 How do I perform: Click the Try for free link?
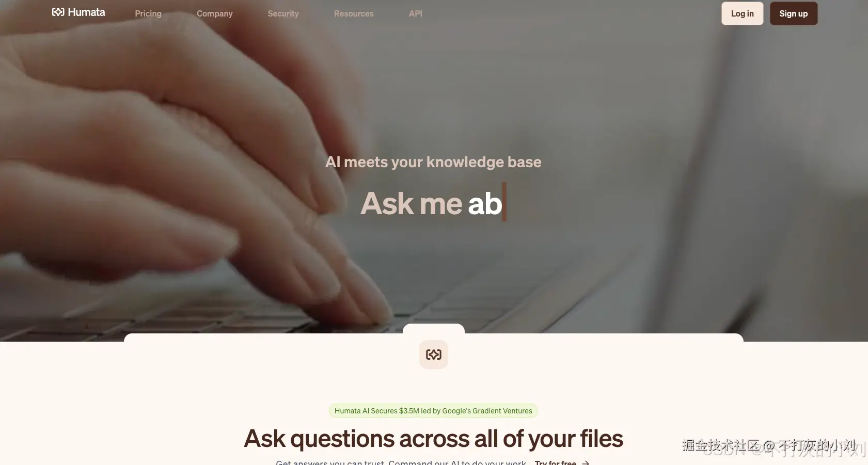[x=556, y=462]
